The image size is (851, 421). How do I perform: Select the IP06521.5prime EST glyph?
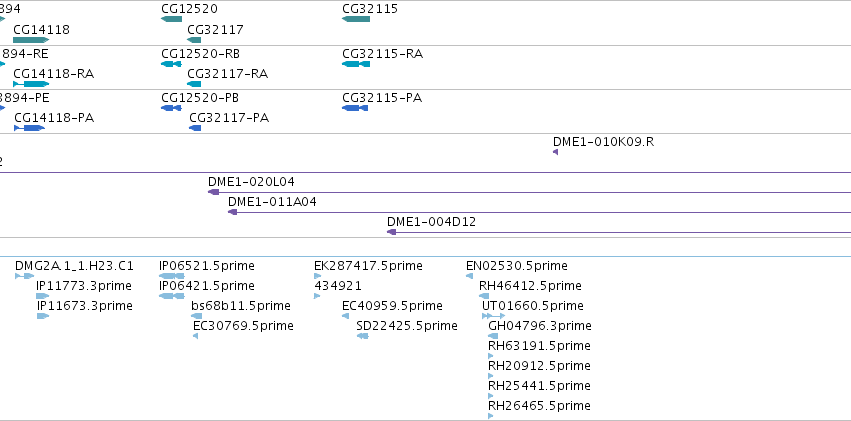(x=171, y=276)
